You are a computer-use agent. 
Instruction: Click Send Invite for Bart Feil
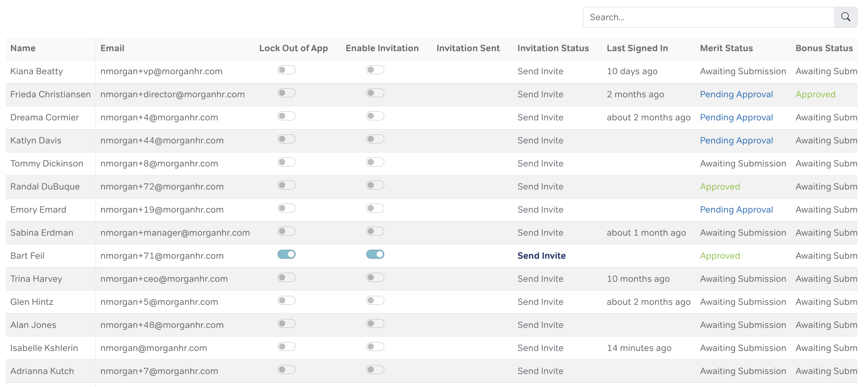click(541, 256)
